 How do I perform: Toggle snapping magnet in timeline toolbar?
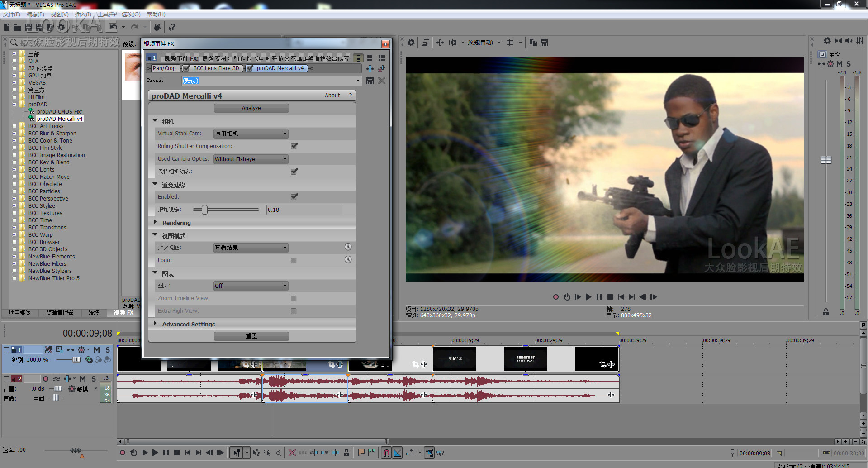pyautogui.click(x=386, y=453)
